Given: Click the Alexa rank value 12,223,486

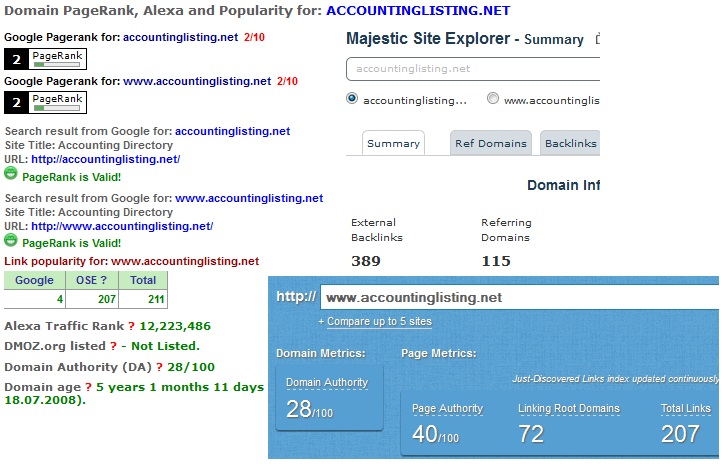Looking at the screenshot, I should click(175, 326).
